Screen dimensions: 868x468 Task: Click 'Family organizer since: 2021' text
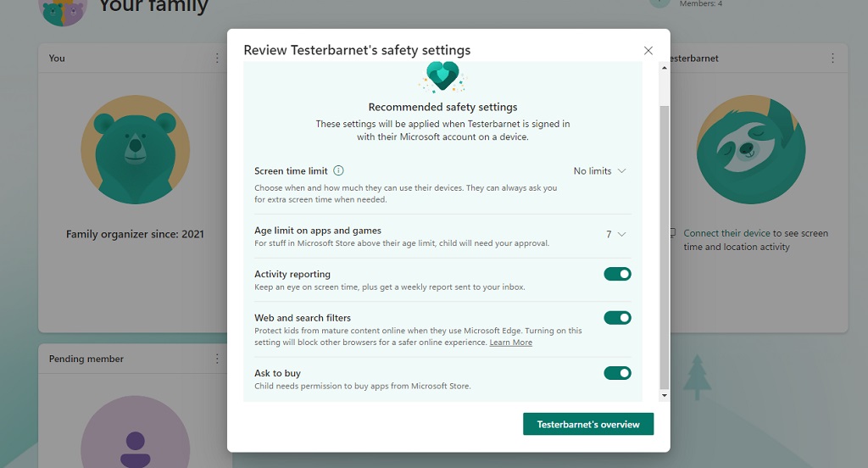pos(135,234)
